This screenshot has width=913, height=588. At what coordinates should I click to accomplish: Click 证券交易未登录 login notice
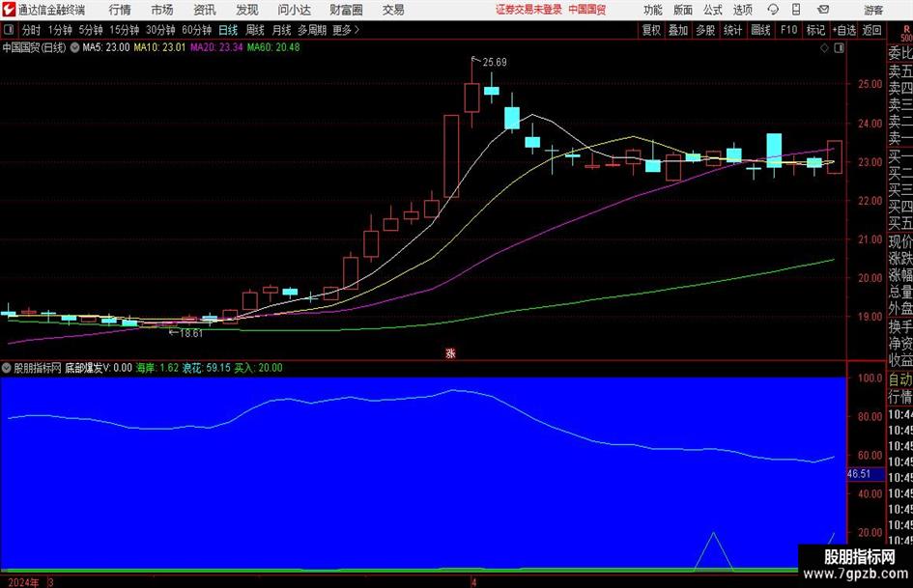tap(528, 10)
